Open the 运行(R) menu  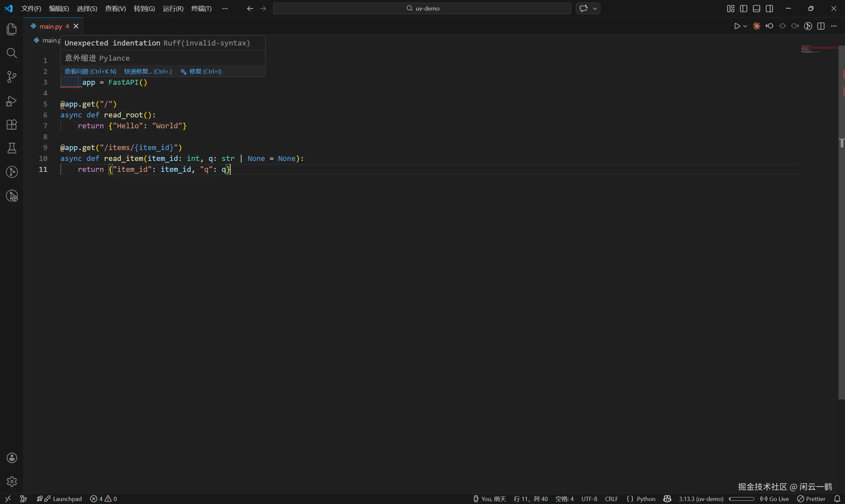(173, 9)
